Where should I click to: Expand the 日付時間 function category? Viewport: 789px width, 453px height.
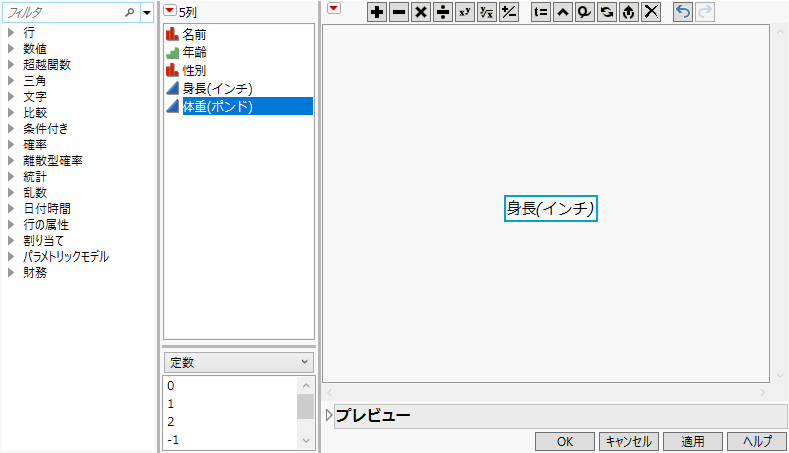coord(11,208)
